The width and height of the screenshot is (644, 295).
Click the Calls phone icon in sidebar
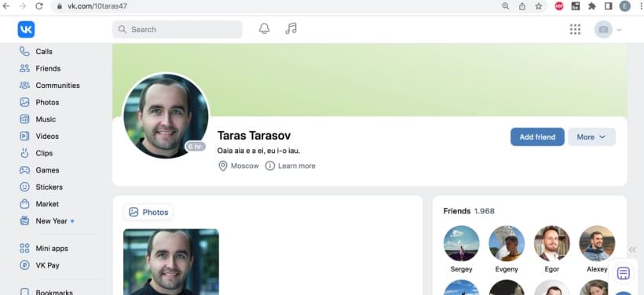point(24,51)
